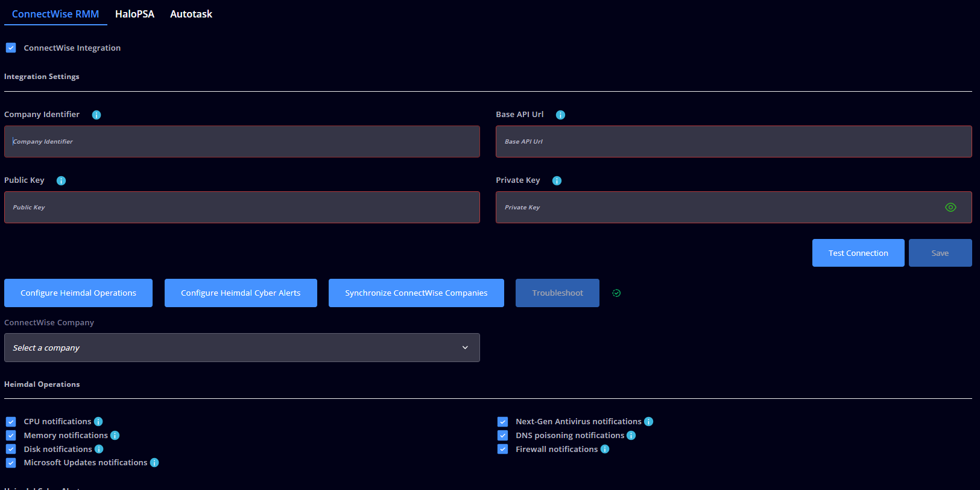Uncheck the ConnectWise Integration checkbox
This screenshot has height=490, width=980.
[x=11, y=48]
